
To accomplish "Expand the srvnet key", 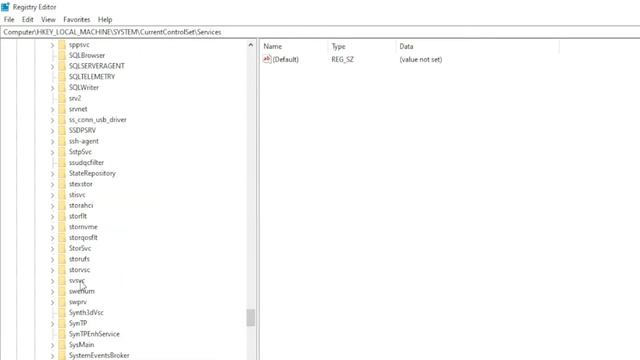I will click(52, 109).
